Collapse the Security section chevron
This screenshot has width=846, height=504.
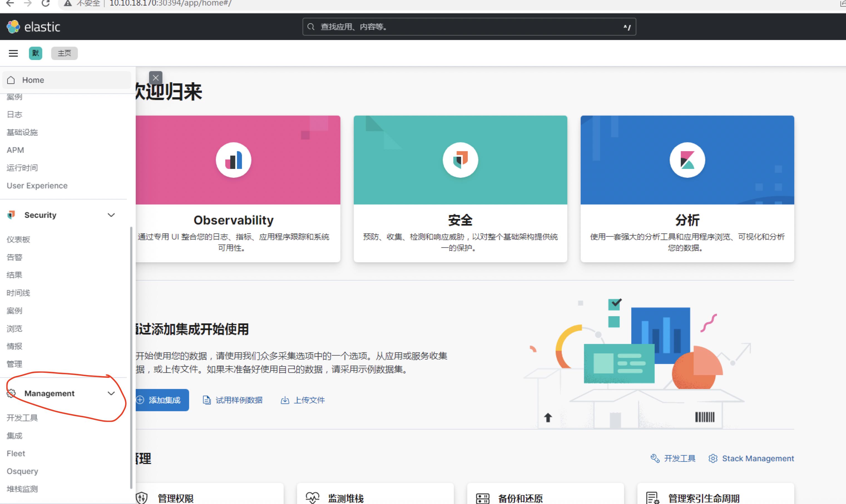(111, 215)
